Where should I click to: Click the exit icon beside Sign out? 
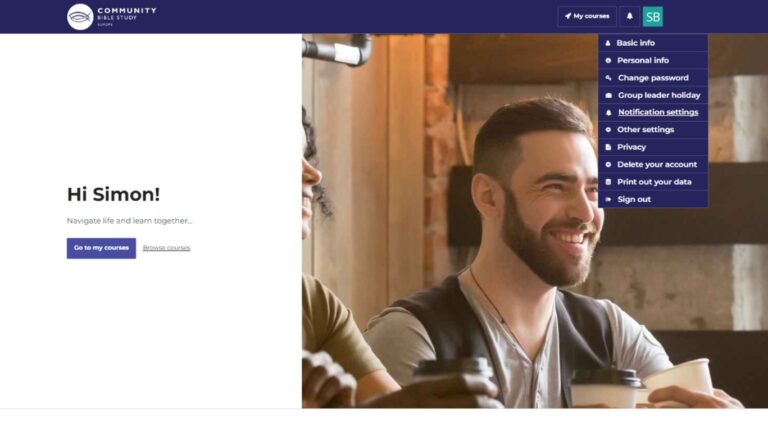[x=608, y=199]
